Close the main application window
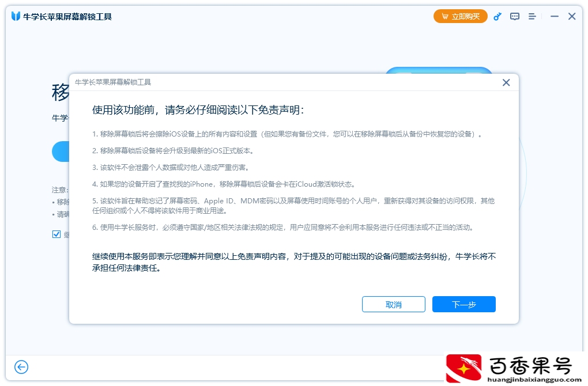Viewport: 588px width, 386px height. [x=571, y=17]
